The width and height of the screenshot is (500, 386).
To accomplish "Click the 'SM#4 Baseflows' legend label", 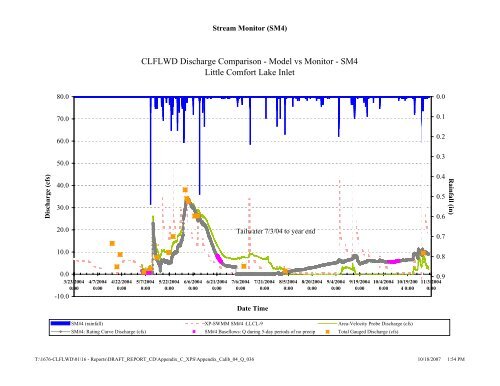I will pyautogui.click(x=260, y=332).
